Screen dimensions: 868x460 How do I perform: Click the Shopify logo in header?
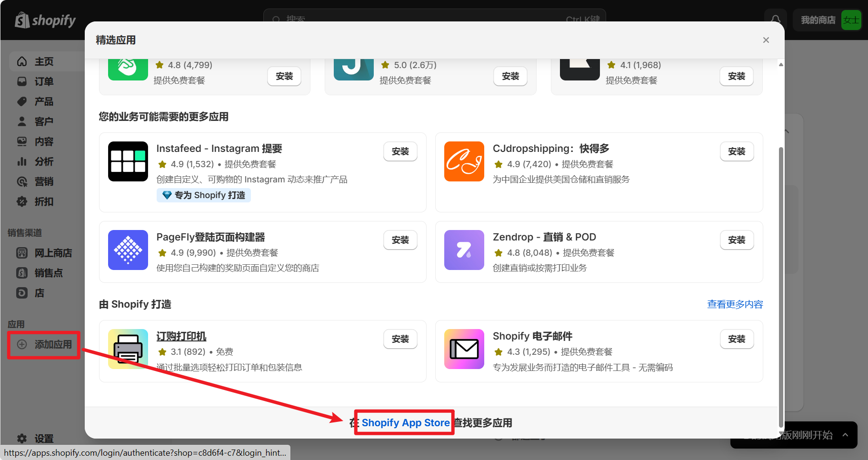pyautogui.click(x=46, y=20)
